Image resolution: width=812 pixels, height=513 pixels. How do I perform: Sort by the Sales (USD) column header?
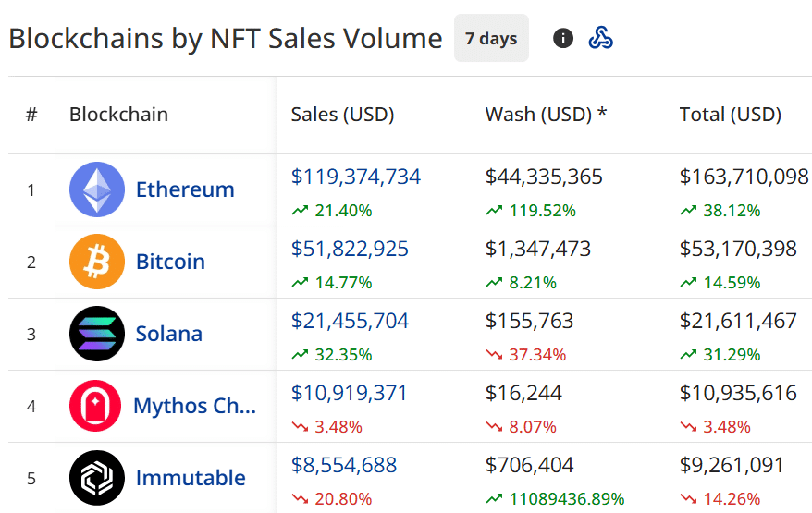point(342,115)
